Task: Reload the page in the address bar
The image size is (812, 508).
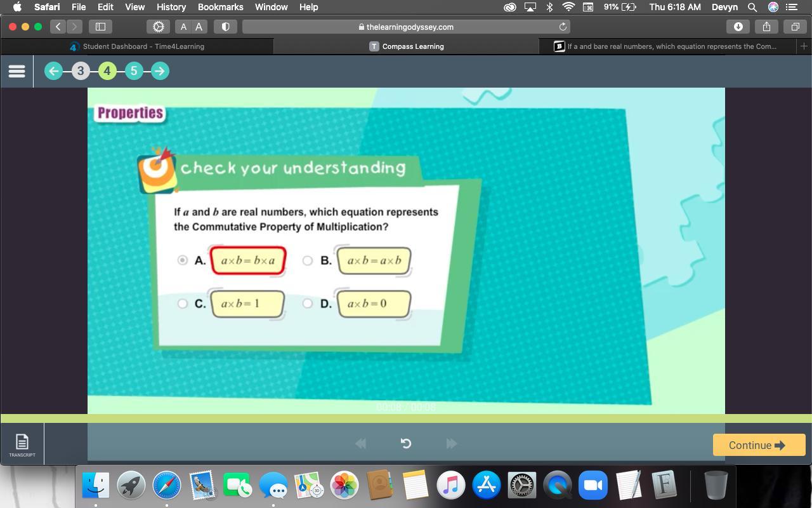Action: click(x=562, y=27)
